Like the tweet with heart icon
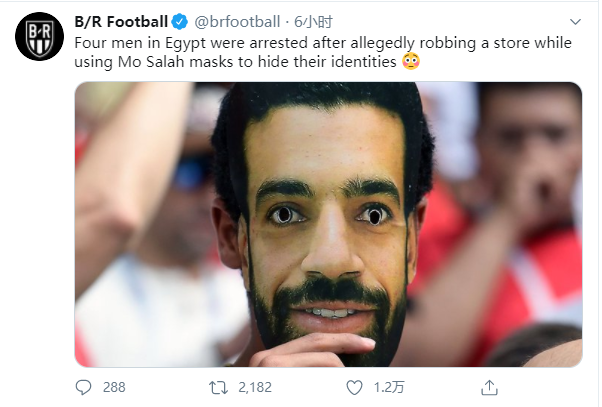This screenshot has width=602, height=407. click(x=354, y=386)
